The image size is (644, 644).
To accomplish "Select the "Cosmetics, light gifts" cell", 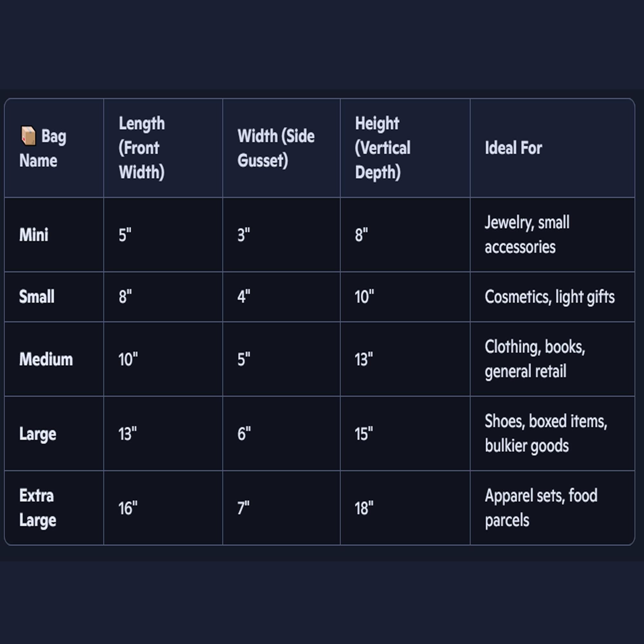I will pos(549,297).
